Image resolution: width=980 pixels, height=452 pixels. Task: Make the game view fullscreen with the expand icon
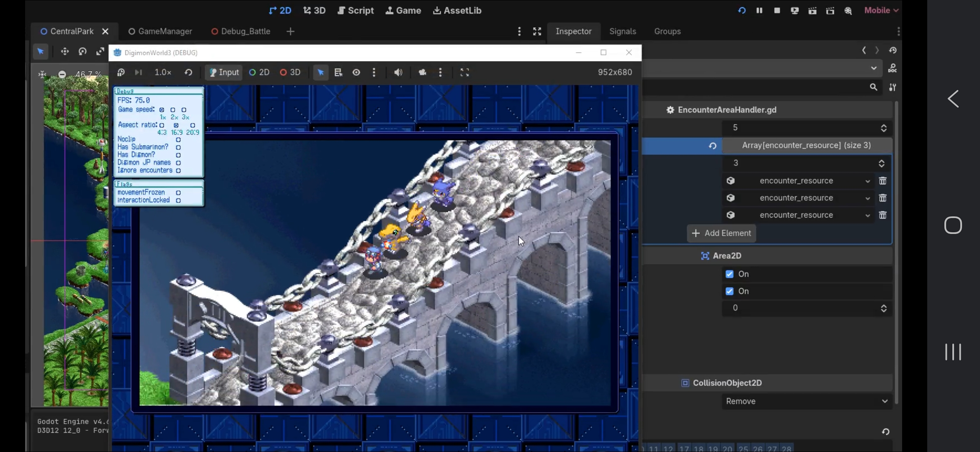[465, 72]
